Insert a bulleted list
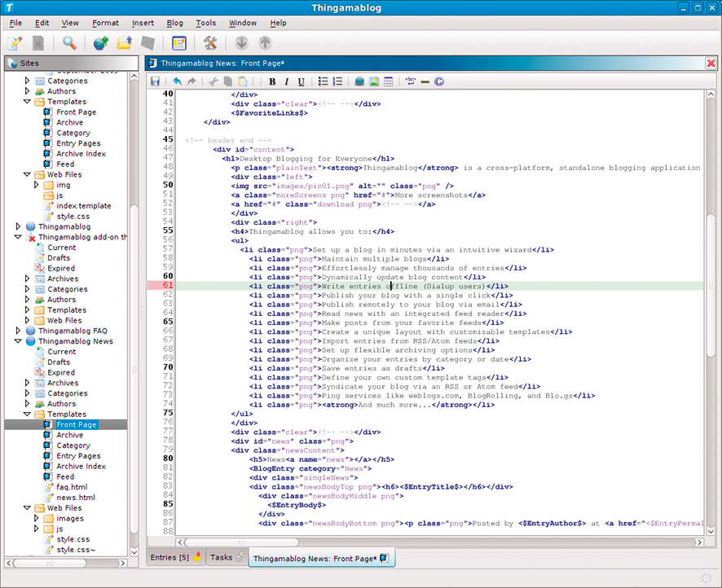The image size is (722, 588). point(324,81)
